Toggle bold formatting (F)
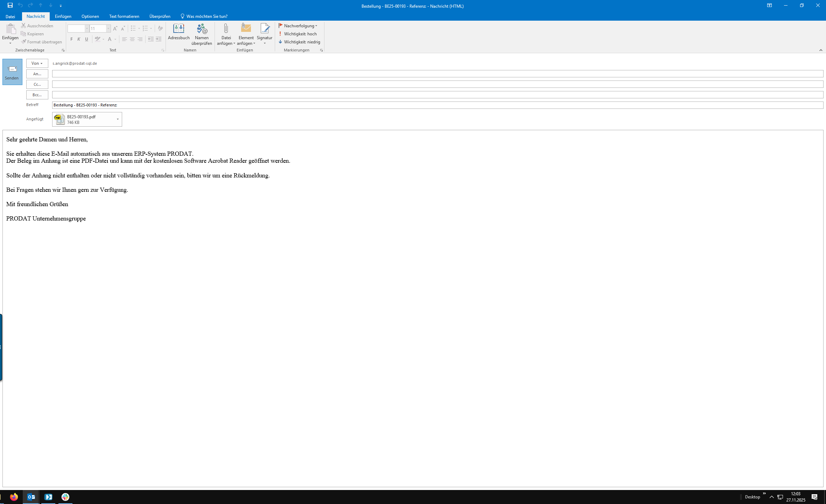This screenshot has height=504, width=826. [x=71, y=39]
